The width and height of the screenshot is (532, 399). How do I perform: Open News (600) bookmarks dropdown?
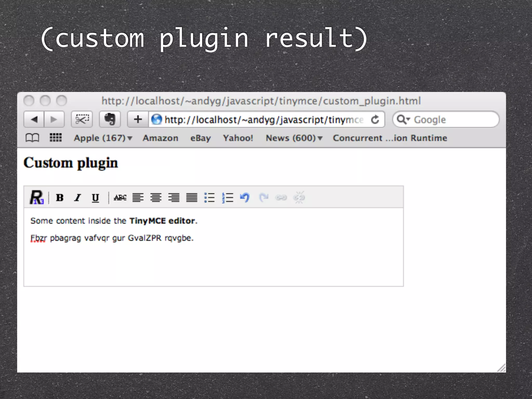coord(294,138)
